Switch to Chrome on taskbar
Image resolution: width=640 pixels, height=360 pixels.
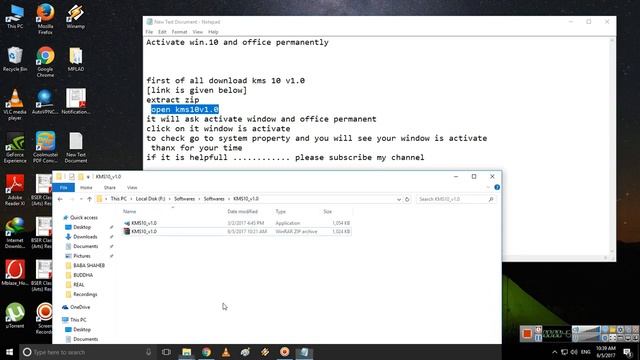206,352
